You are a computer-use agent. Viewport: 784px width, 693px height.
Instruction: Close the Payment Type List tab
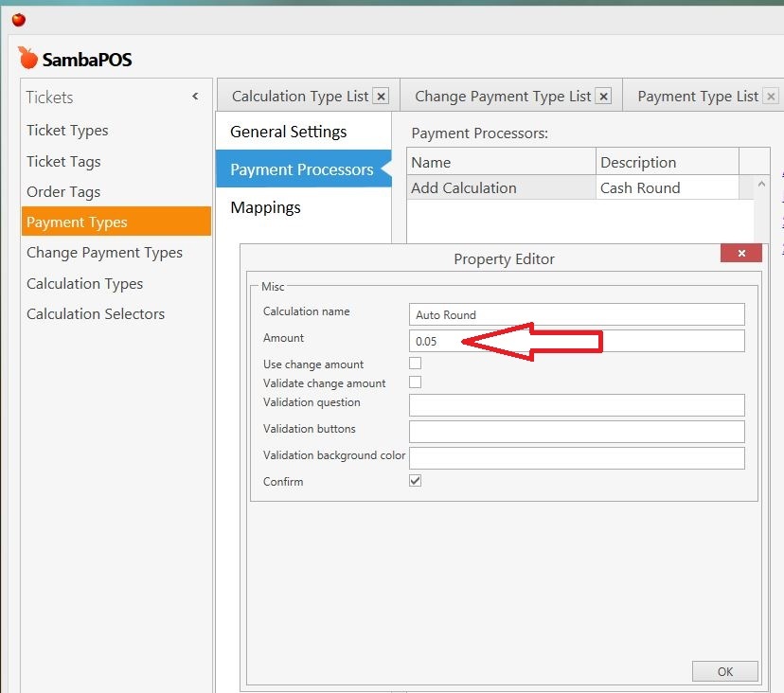772,96
